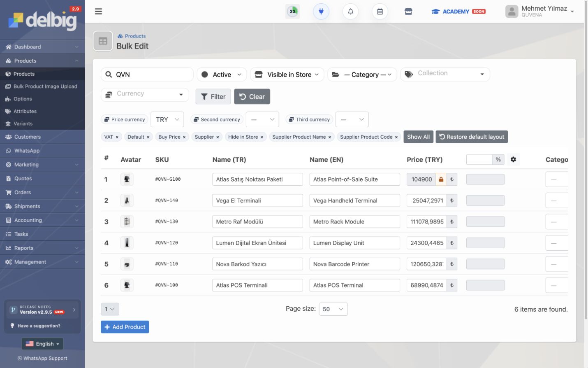The height and width of the screenshot is (368, 588).
Task: Open the Visible in Store dropdown
Action: pos(287,75)
